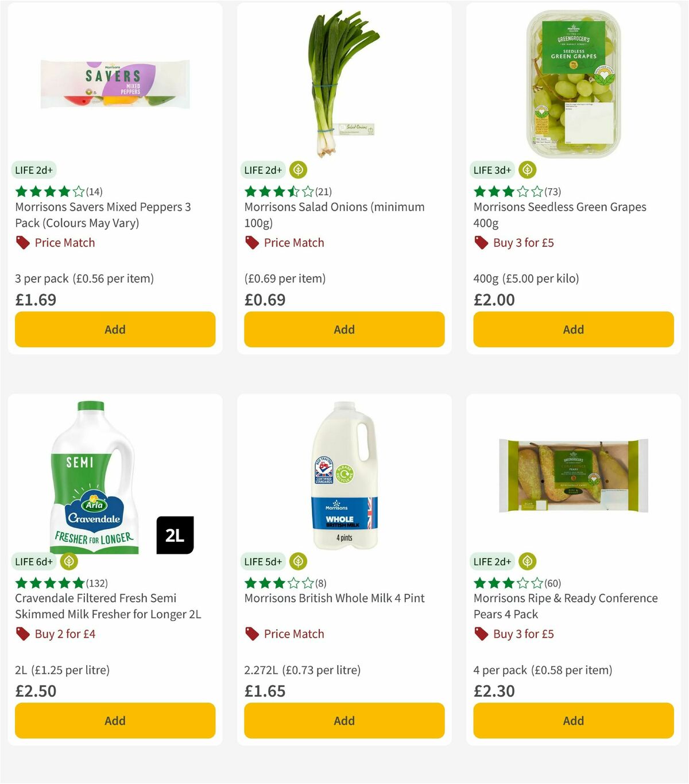Open the reviews count (132) for Cravendale milk
This screenshot has height=784, width=689.
(99, 583)
